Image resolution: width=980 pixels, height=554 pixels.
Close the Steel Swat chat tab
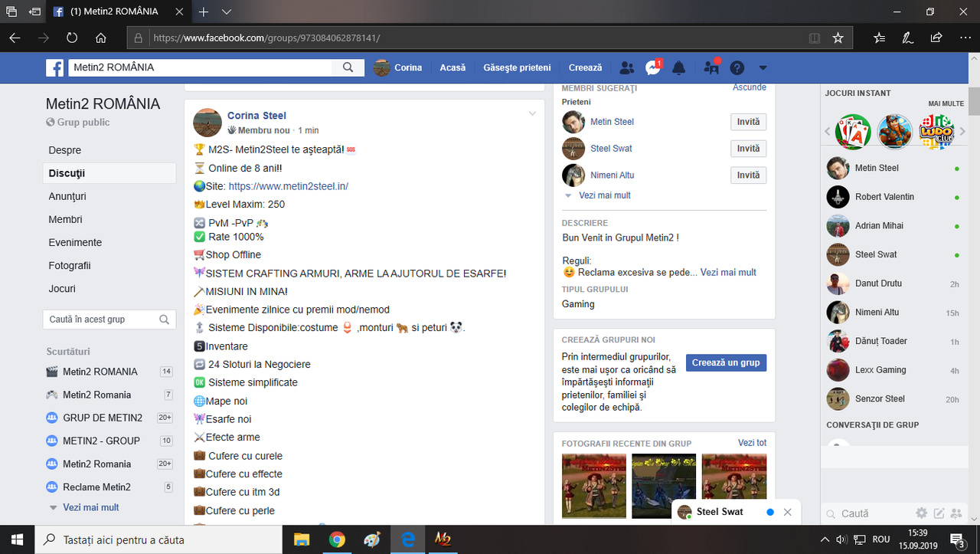pyautogui.click(x=787, y=512)
